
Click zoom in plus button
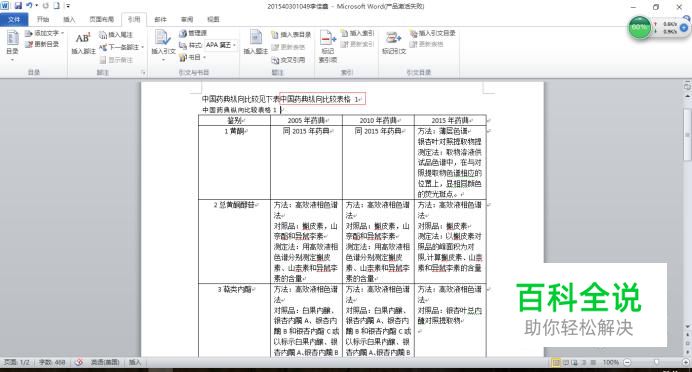pos(685,363)
